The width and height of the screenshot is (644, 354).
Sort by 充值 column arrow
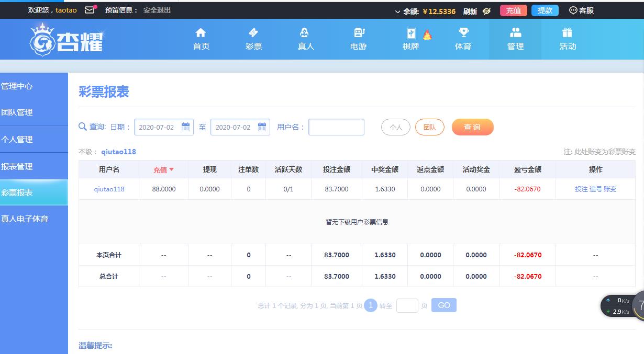171,169
